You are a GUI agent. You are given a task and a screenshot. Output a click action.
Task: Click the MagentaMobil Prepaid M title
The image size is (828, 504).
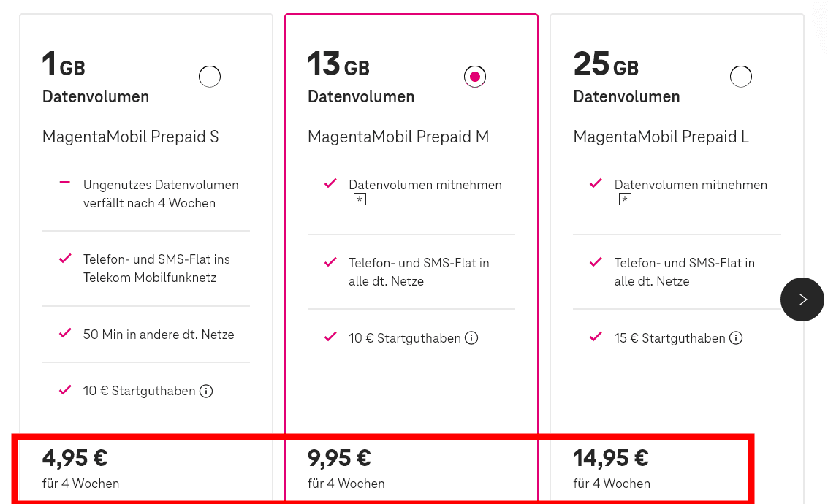coord(398,137)
